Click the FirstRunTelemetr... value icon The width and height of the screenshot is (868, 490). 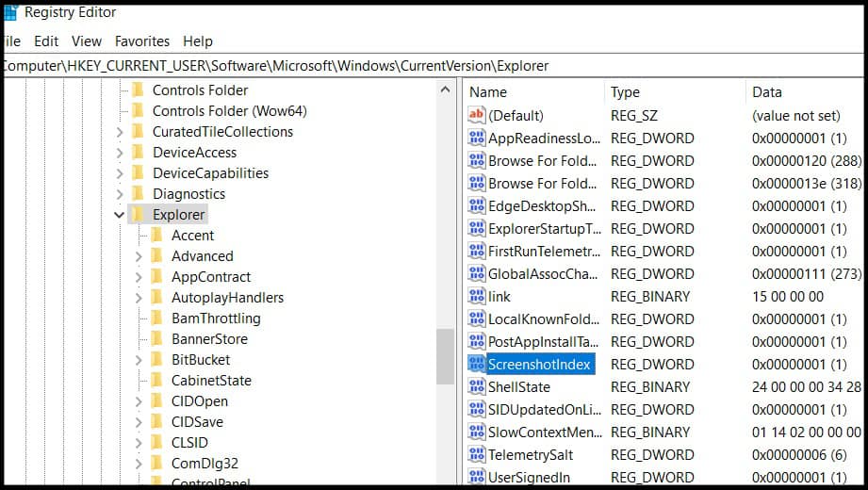pyautogui.click(x=476, y=251)
